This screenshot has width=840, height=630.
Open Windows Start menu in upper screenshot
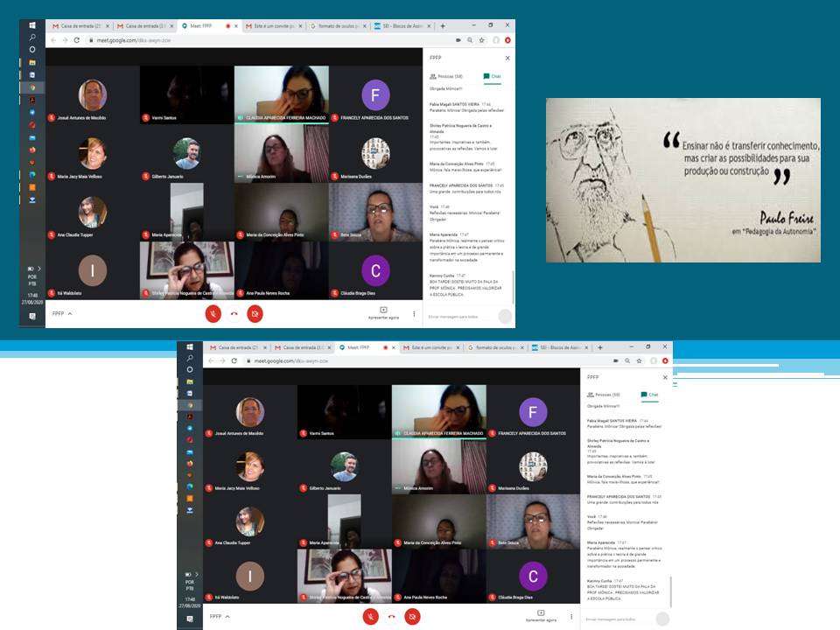click(32, 25)
